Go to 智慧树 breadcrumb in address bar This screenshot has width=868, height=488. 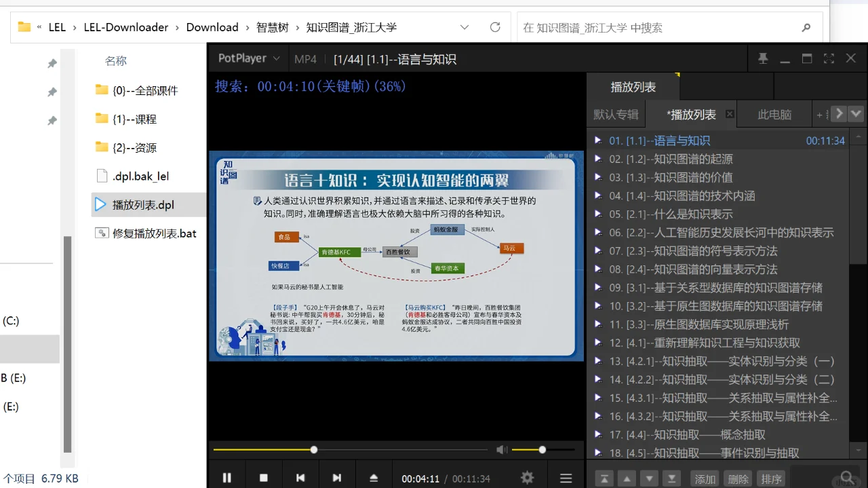[x=273, y=27]
